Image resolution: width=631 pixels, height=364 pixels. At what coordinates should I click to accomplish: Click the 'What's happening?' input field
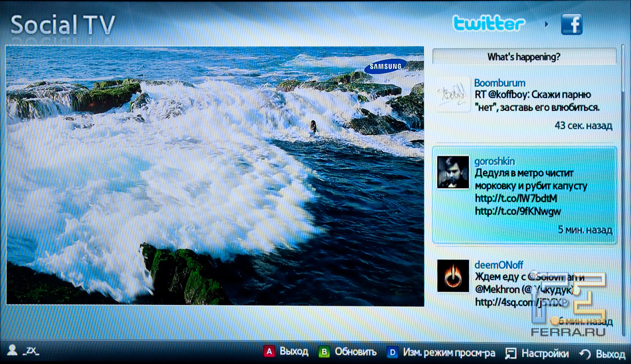[x=524, y=57]
